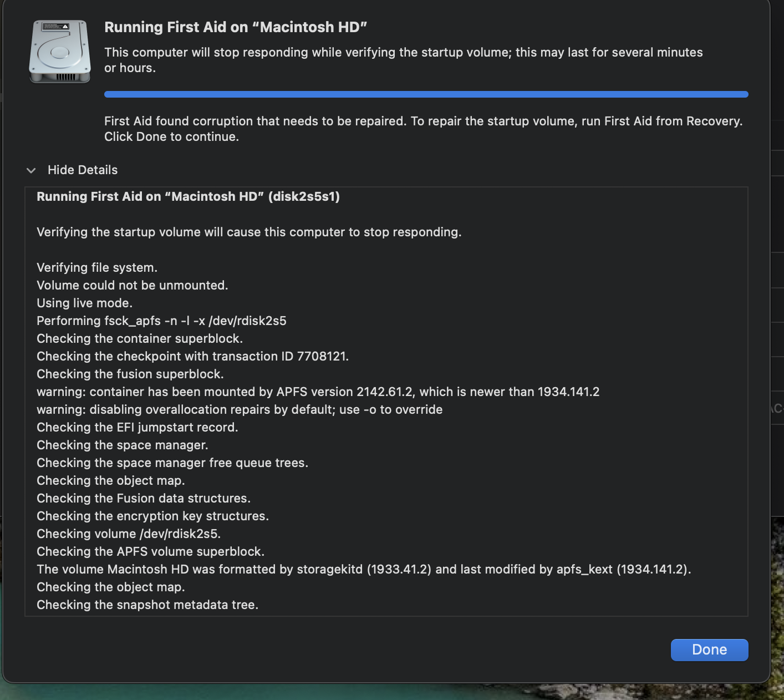Image resolution: width=784 pixels, height=700 pixels.
Task: Click the "Checking the fusion superblock." line
Action: pos(130,374)
